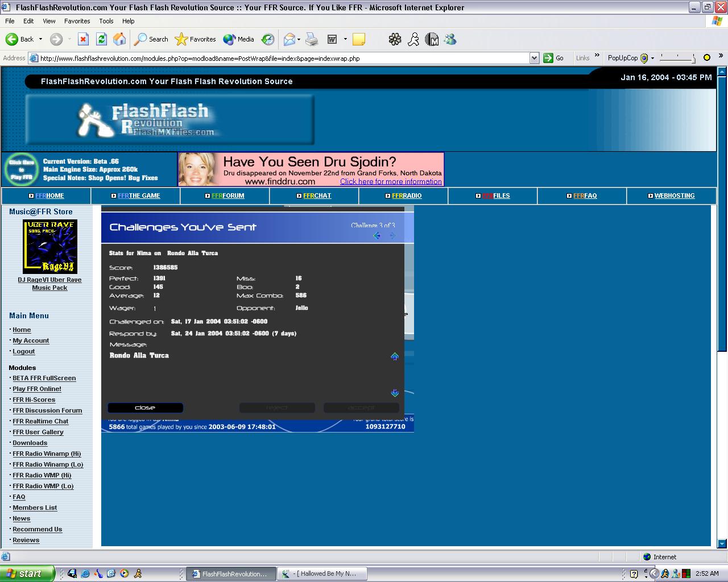The height and width of the screenshot is (582, 728).
Task: Open the FFR Home navigation link
Action: 49,196
